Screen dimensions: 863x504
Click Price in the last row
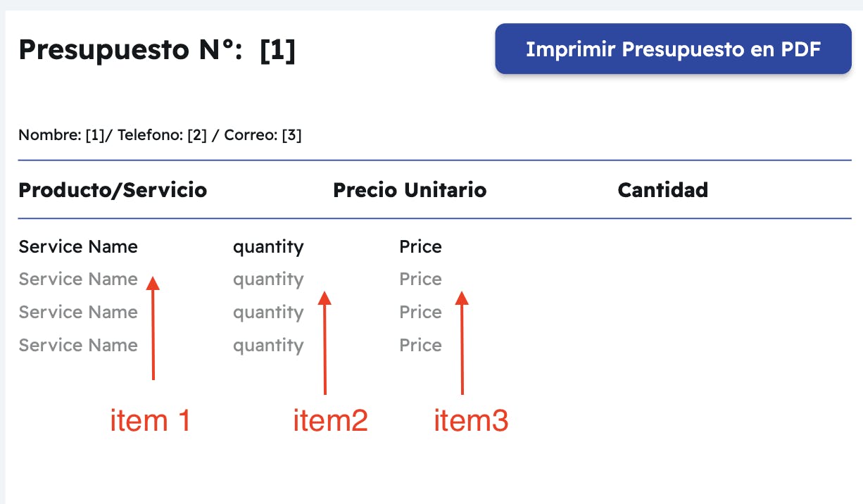coord(420,346)
